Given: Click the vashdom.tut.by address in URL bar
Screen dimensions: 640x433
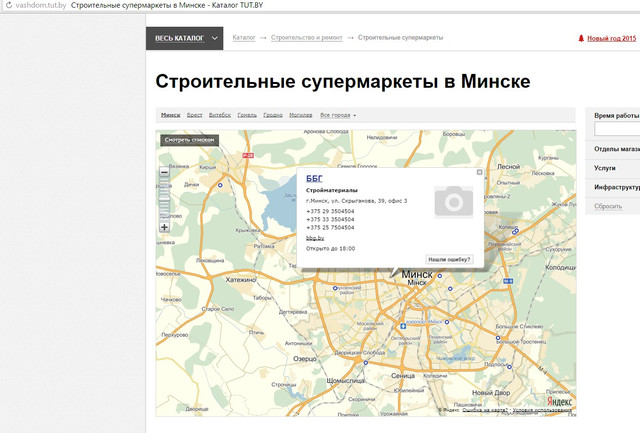Looking at the screenshot, I should click(41, 5).
